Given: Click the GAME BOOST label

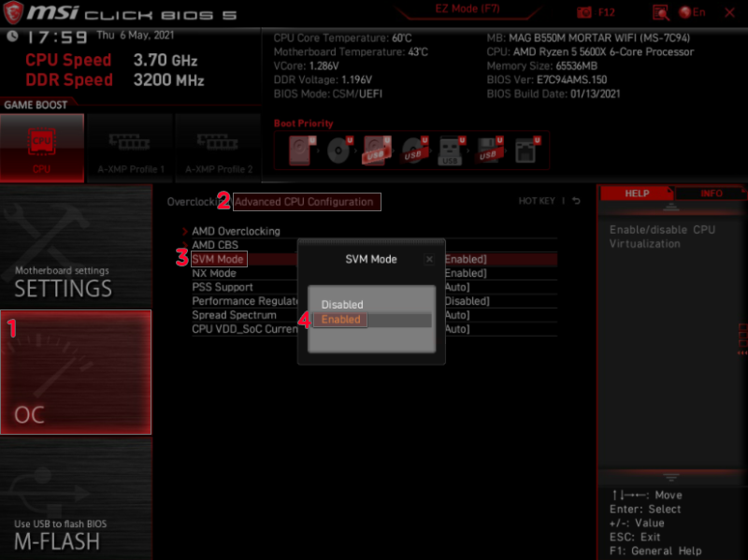Looking at the screenshot, I should tap(36, 105).
